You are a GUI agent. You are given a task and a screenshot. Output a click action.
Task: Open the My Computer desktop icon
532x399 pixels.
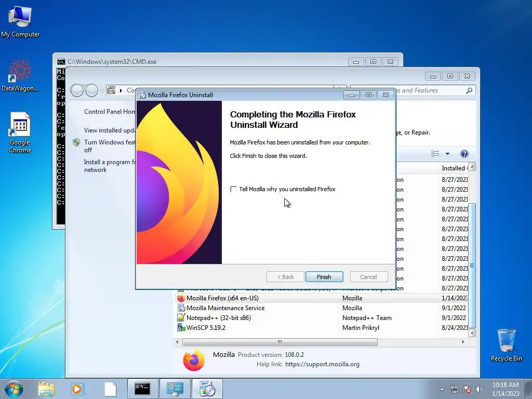click(x=20, y=22)
